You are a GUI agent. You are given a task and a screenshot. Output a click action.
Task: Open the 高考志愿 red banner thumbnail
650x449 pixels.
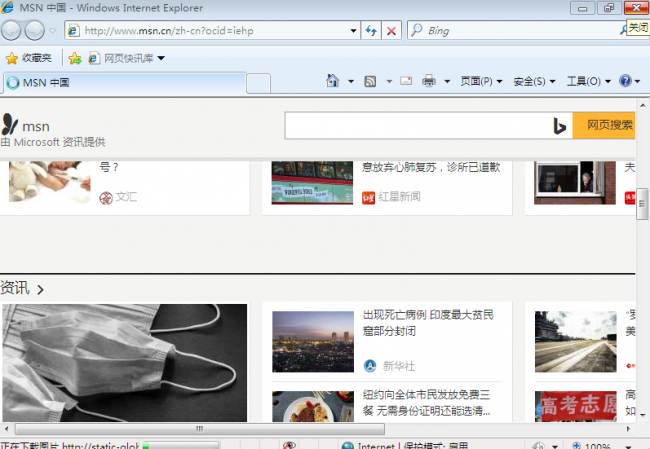(575, 406)
